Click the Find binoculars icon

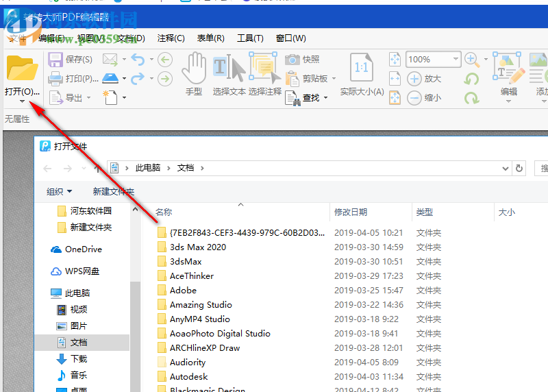tap(292, 98)
